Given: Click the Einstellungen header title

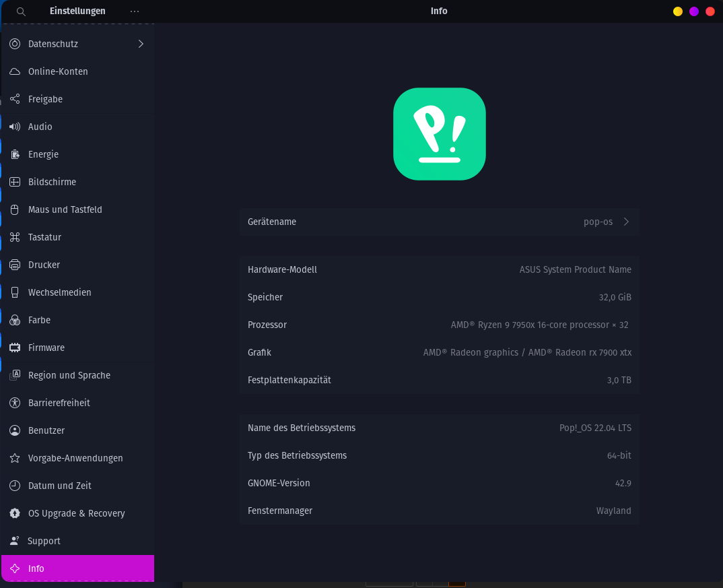Looking at the screenshot, I should point(77,11).
